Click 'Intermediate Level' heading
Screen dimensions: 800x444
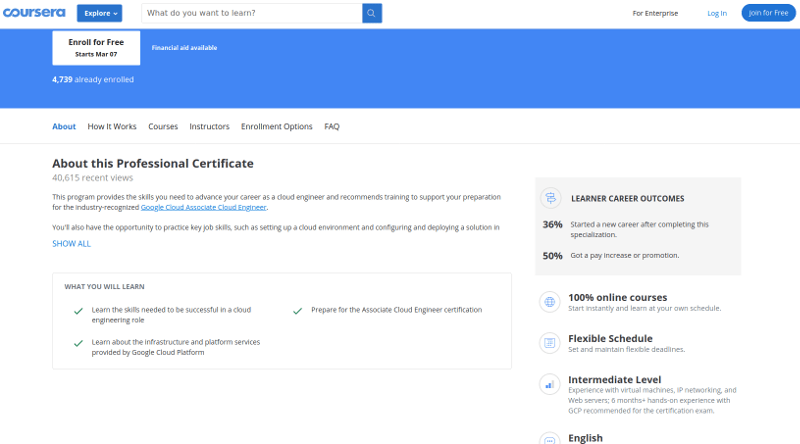[x=614, y=380]
